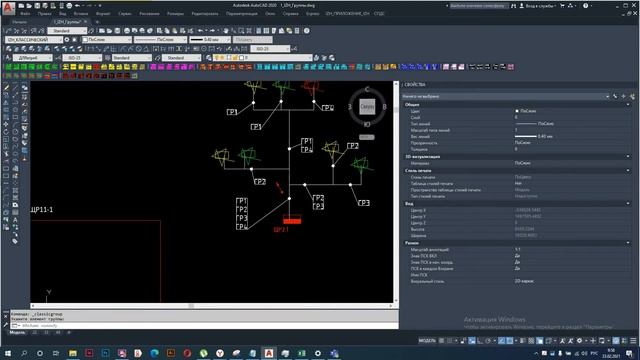Click new drawing tab plus button

point(97,22)
